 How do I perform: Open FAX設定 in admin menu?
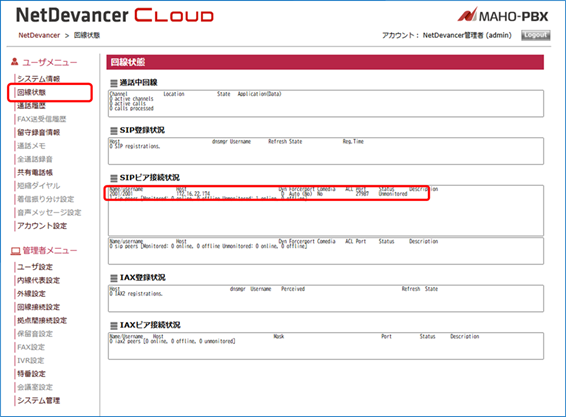pos(31,347)
